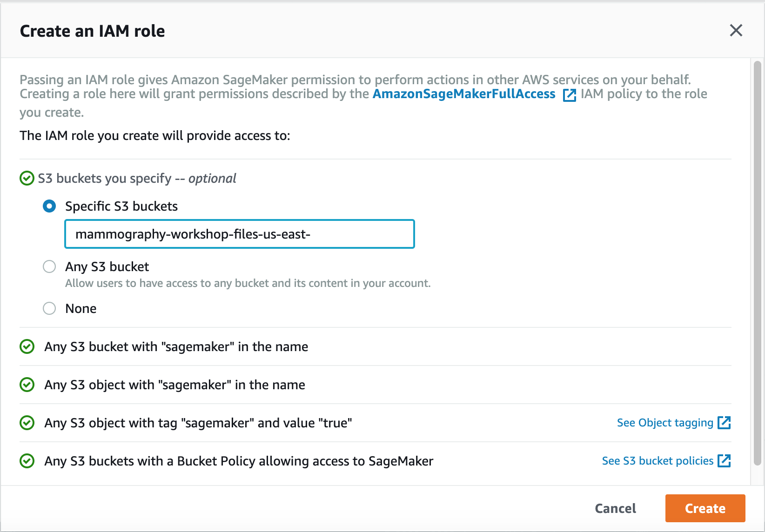Click the Any S3 bucket option label
Image resolution: width=765 pixels, height=532 pixels.
107,267
